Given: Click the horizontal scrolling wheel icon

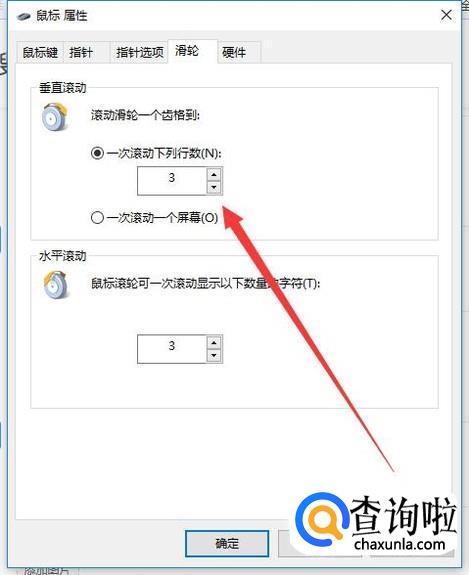Looking at the screenshot, I should [56, 285].
